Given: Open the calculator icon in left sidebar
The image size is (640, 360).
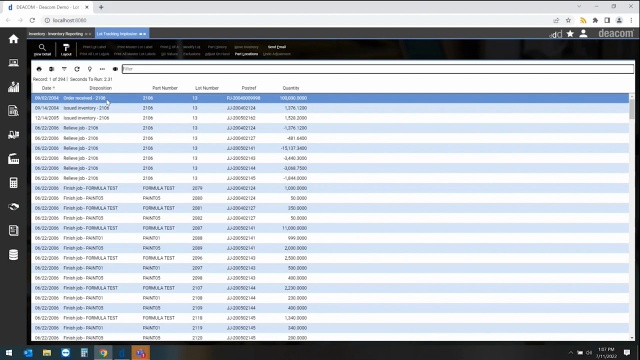Looking at the screenshot, I should [x=13, y=182].
